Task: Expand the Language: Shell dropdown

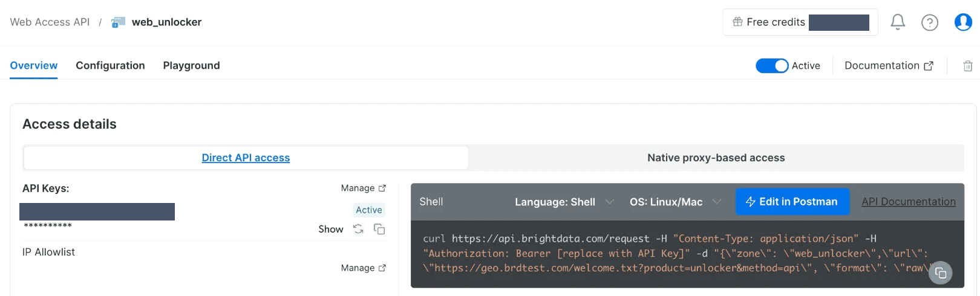Action: pos(564,202)
